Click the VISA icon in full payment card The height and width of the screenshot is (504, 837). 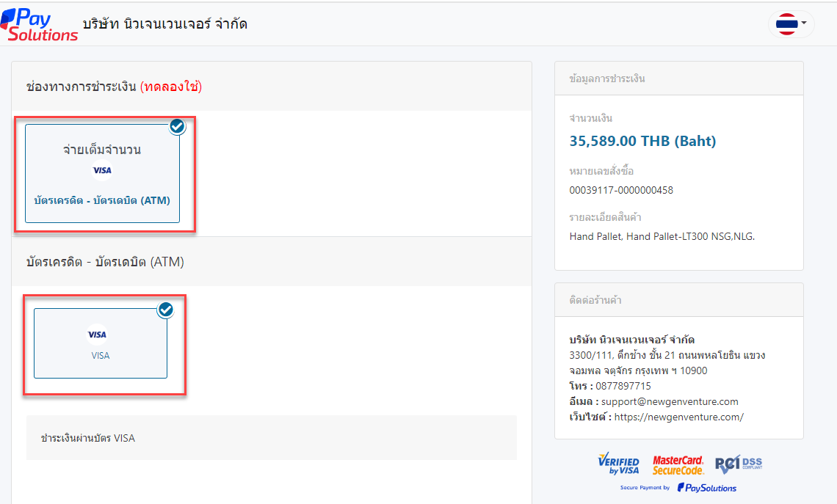[102, 171]
